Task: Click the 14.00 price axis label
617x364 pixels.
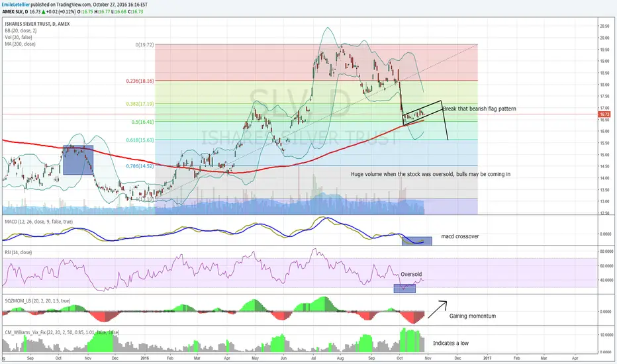Action: point(604,178)
